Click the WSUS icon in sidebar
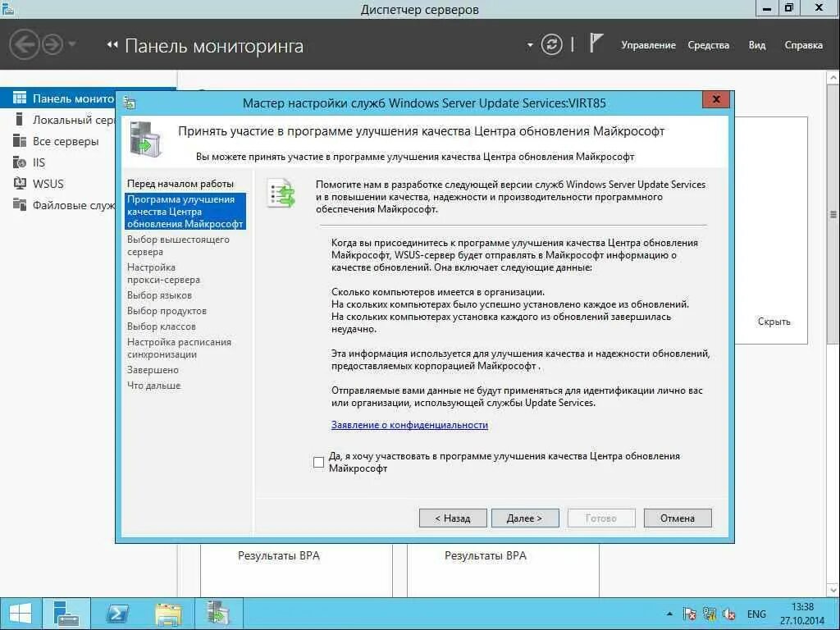 pyautogui.click(x=20, y=183)
